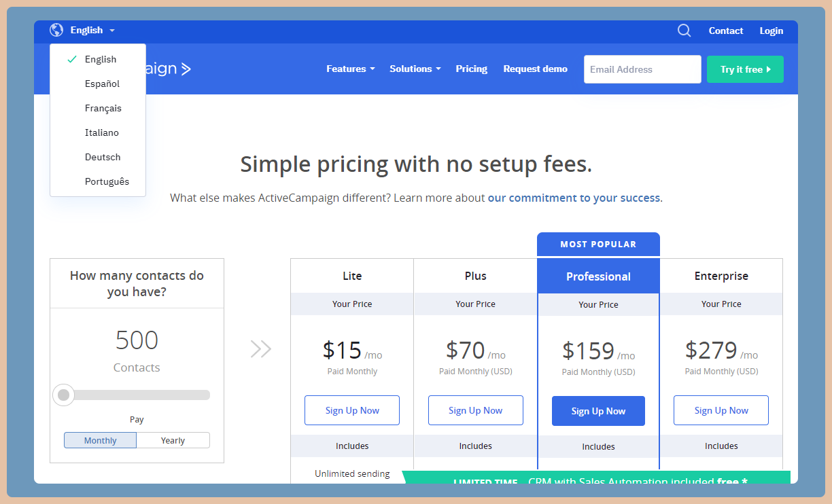Viewport: 832px width, 504px height.
Task: Click the MOST POPULAR badge
Action: [x=598, y=244]
